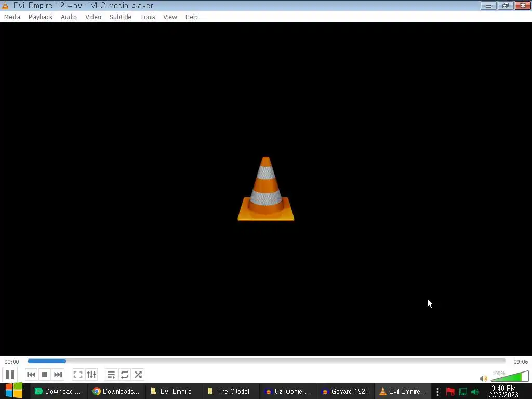Click the red flag tray icon
532x399 pixels.
click(450, 392)
